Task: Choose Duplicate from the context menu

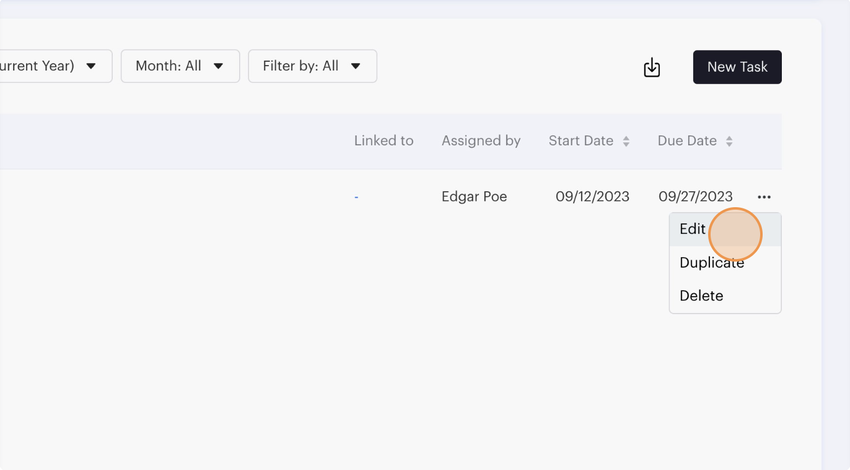Action: coord(712,263)
